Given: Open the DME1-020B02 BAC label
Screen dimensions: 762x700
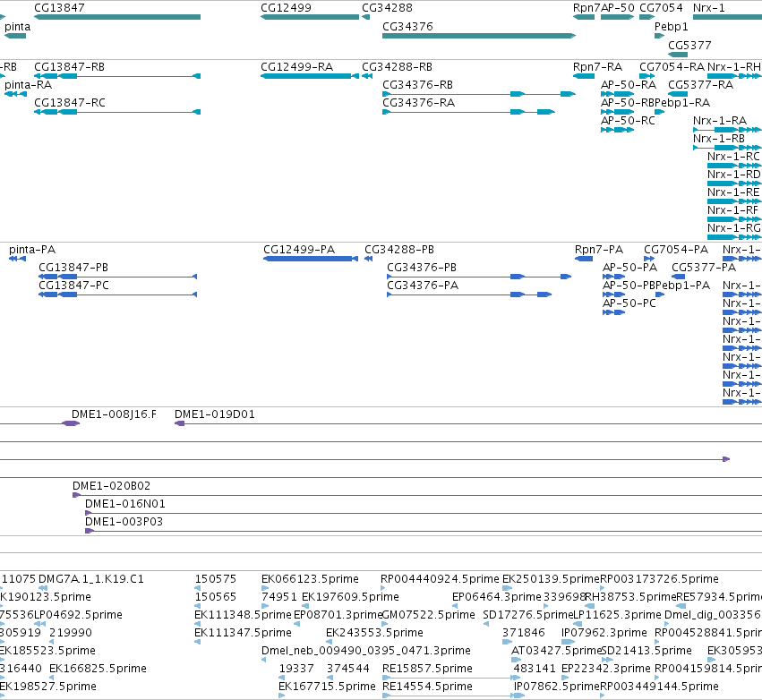Looking at the screenshot, I should point(111,486).
